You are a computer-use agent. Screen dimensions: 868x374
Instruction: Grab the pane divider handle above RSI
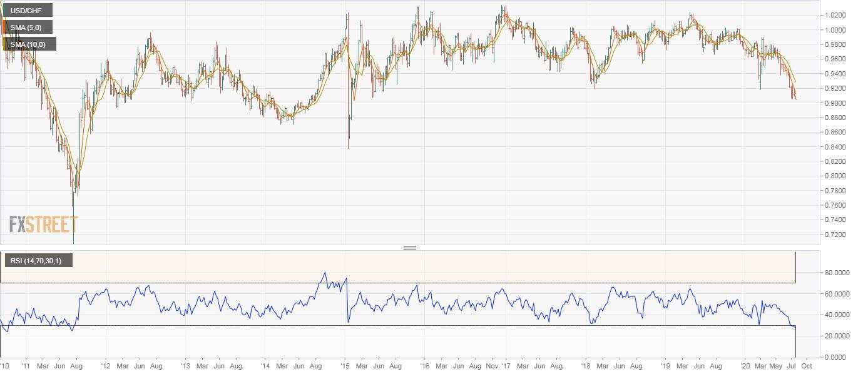[x=410, y=248]
